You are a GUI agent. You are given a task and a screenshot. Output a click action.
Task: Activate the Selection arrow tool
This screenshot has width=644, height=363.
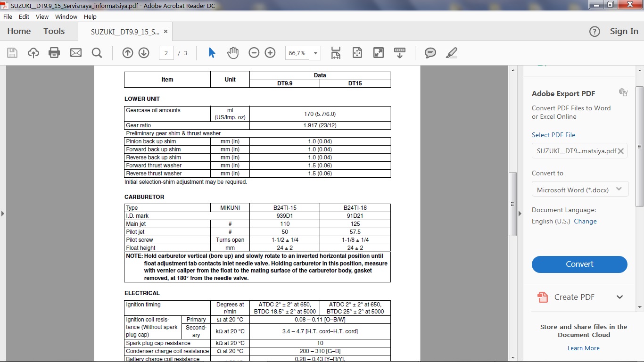[212, 53]
